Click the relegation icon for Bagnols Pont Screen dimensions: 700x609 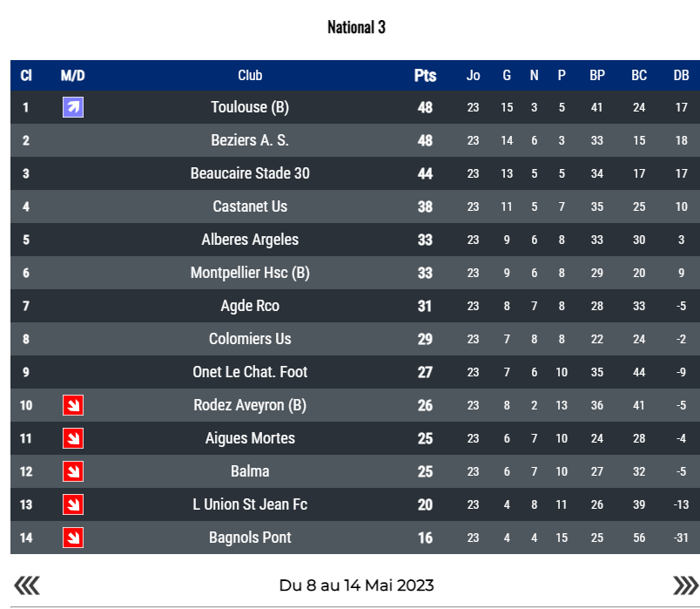point(73,538)
